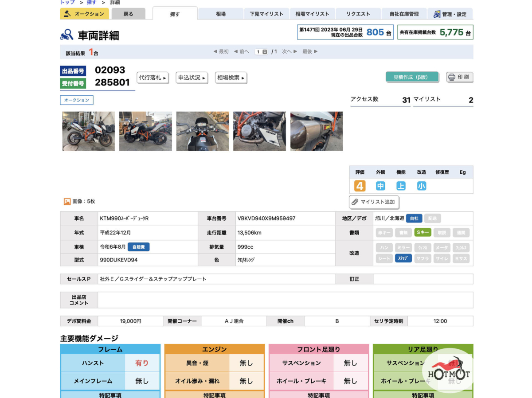
Task: Go to the 最初 first page
Action: (x=221, y=51)
